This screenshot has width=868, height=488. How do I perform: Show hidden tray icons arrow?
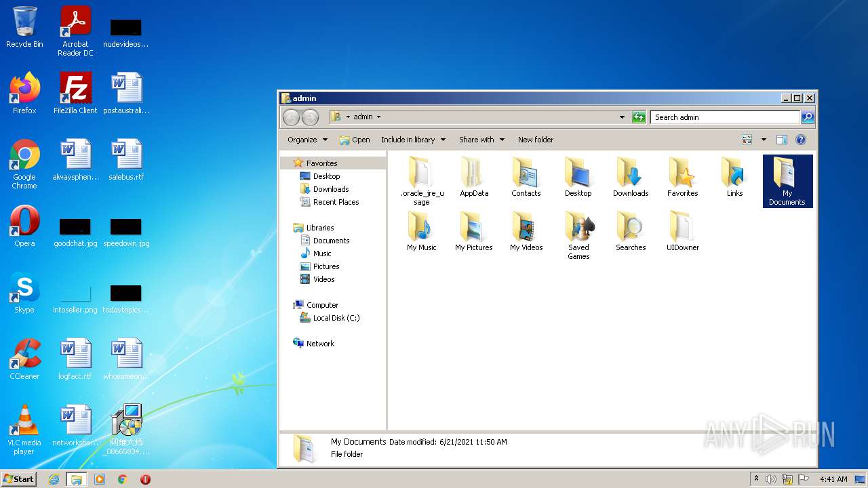pyautogui.click(x=756, y=479)
